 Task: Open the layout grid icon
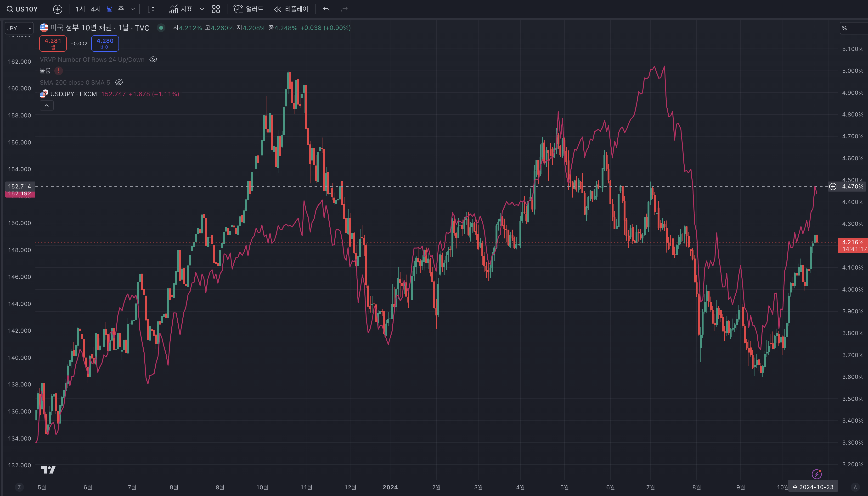click(x=216, y=9)
